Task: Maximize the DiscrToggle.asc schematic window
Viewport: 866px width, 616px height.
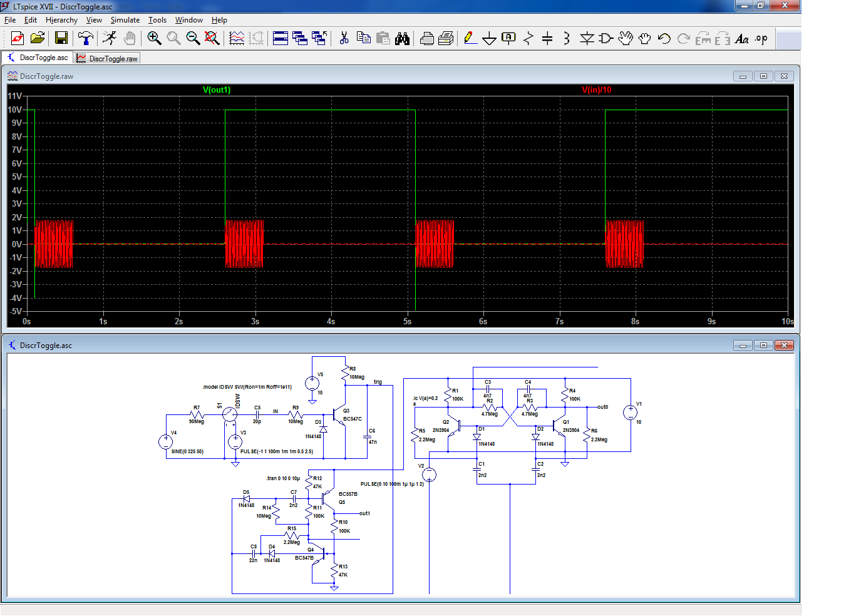Action: coord(763,345)
